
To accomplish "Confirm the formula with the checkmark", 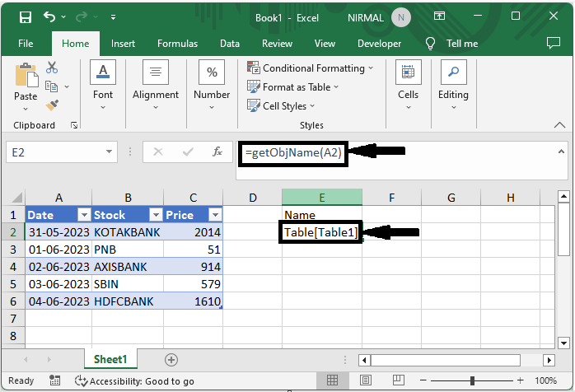I will (x=188, y=152).
